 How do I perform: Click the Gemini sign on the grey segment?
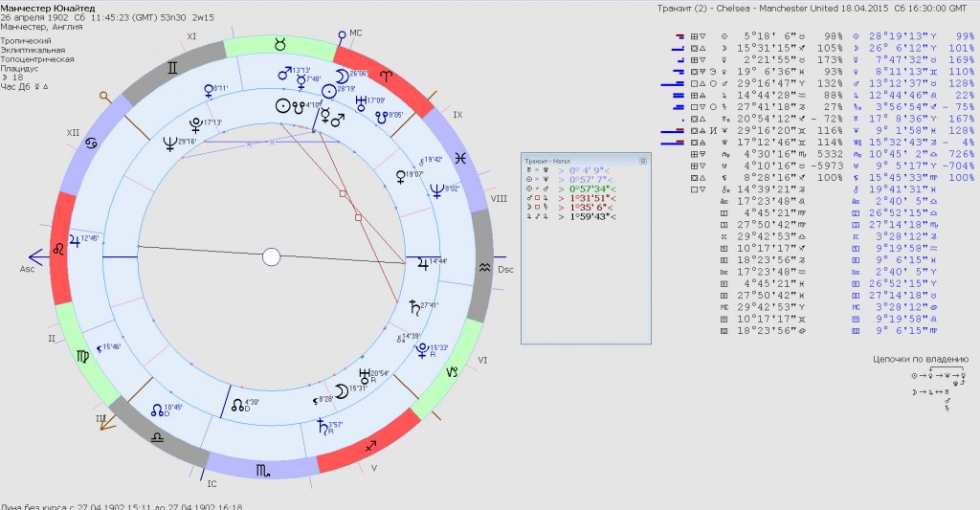pos(172,68)
